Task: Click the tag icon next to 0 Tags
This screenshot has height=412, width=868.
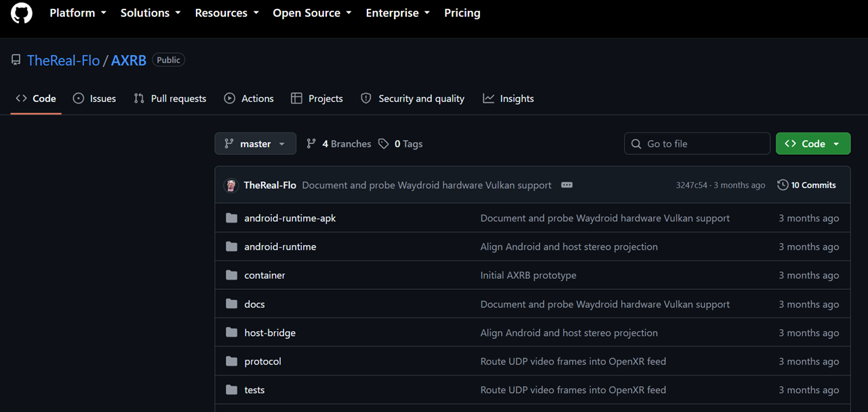Action: [x=384, y=143]
